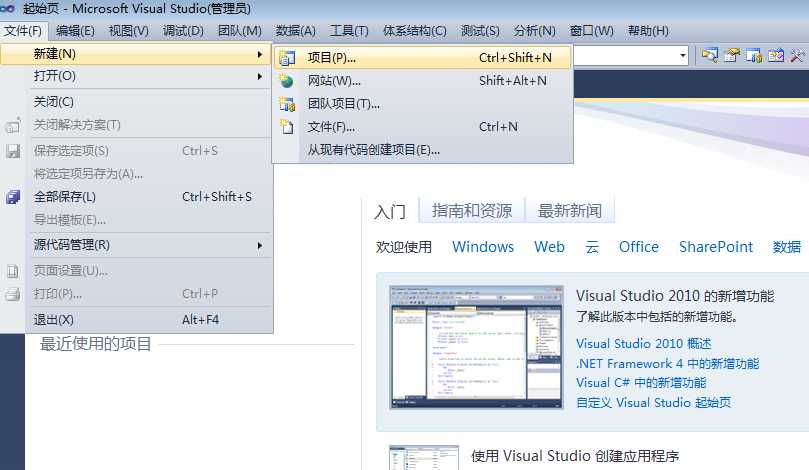
Task: Click the Team Explorer toolbar icon
Action: click(754, 55)
